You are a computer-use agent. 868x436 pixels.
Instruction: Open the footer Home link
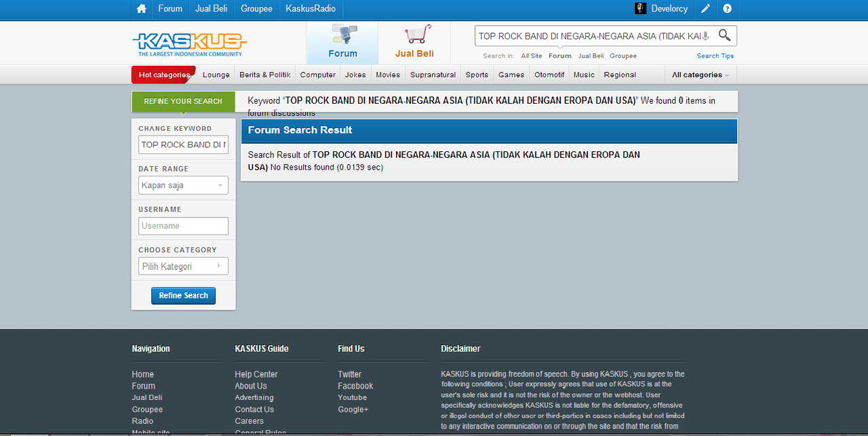point(143,374)
